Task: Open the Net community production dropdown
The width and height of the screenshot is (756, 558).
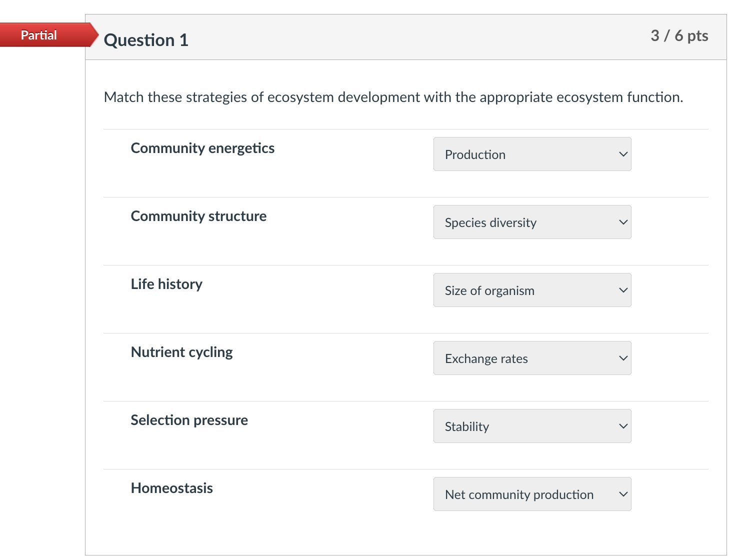Action: point(532,494)
